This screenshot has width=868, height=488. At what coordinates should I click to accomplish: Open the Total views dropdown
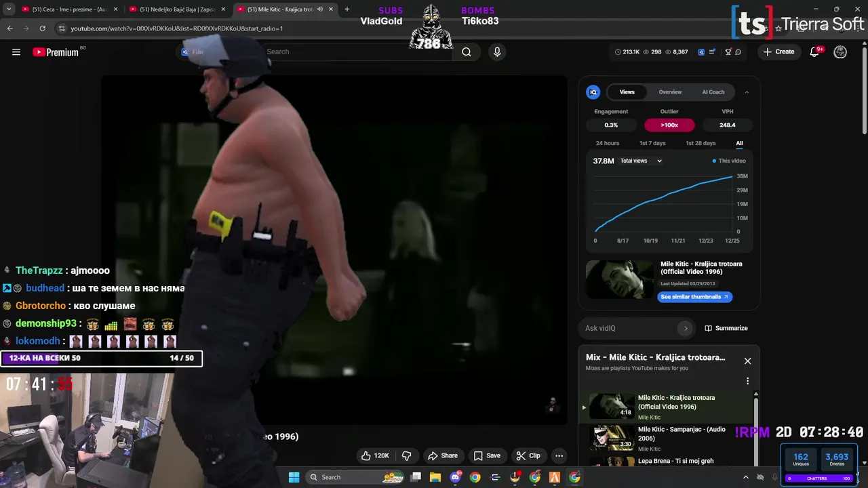[x=641, y=161]
